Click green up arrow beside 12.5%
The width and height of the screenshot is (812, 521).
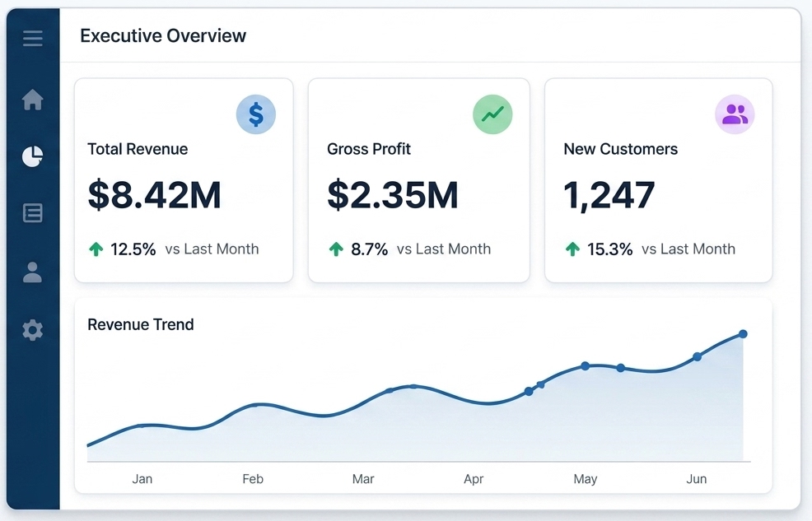(x=96, y=249)
